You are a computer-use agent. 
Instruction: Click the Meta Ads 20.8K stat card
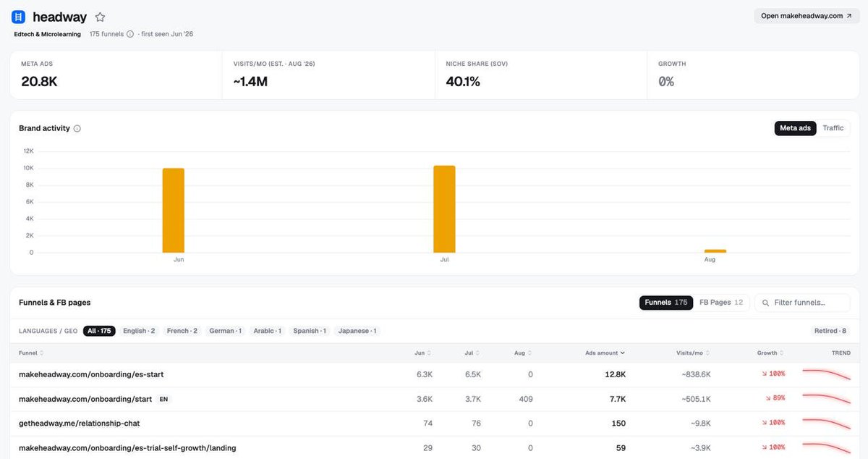tap(116, 75)
